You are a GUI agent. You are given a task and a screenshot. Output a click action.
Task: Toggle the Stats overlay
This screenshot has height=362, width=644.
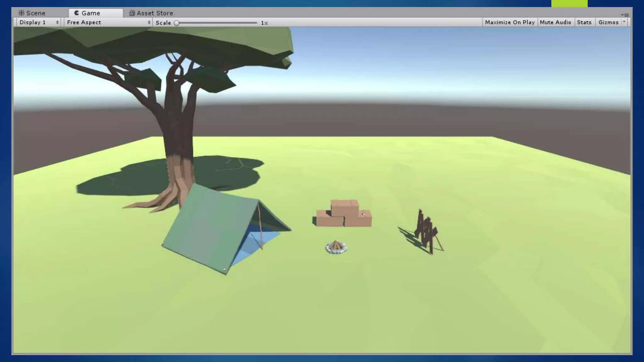pyautogui.click(x=584, y=22)
